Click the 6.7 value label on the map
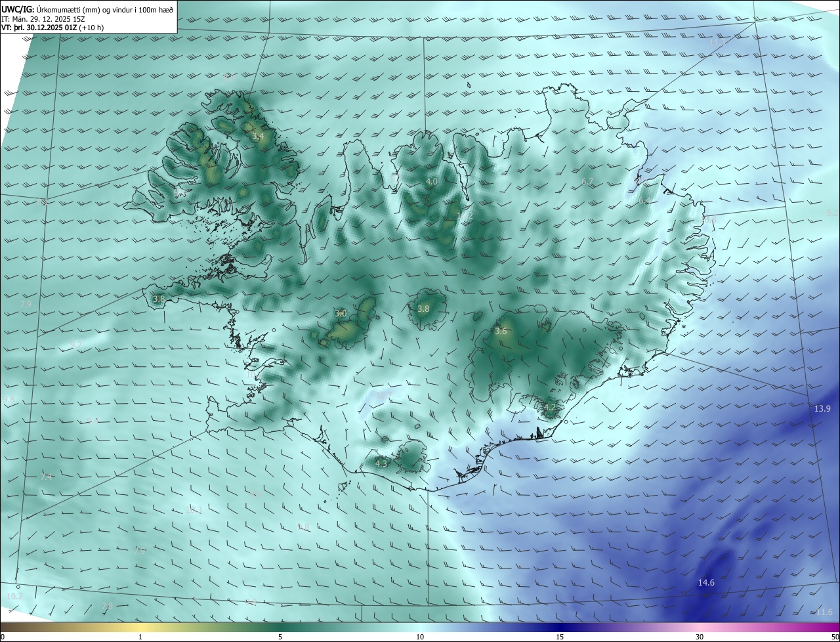Viewport: 840px width, 642px height. click(587, 181)
